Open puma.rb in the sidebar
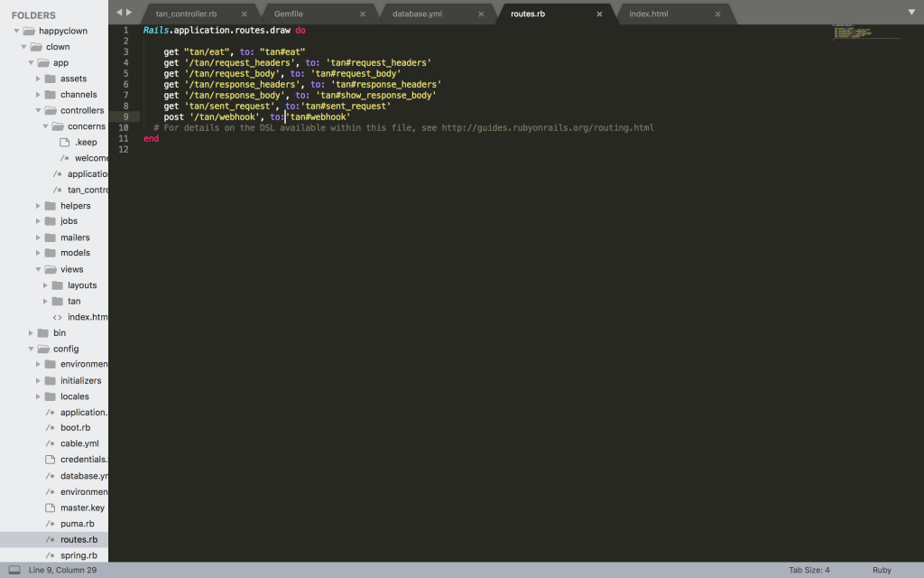The image size is (924, 578). pyautogui.click(x=78, y=524)
